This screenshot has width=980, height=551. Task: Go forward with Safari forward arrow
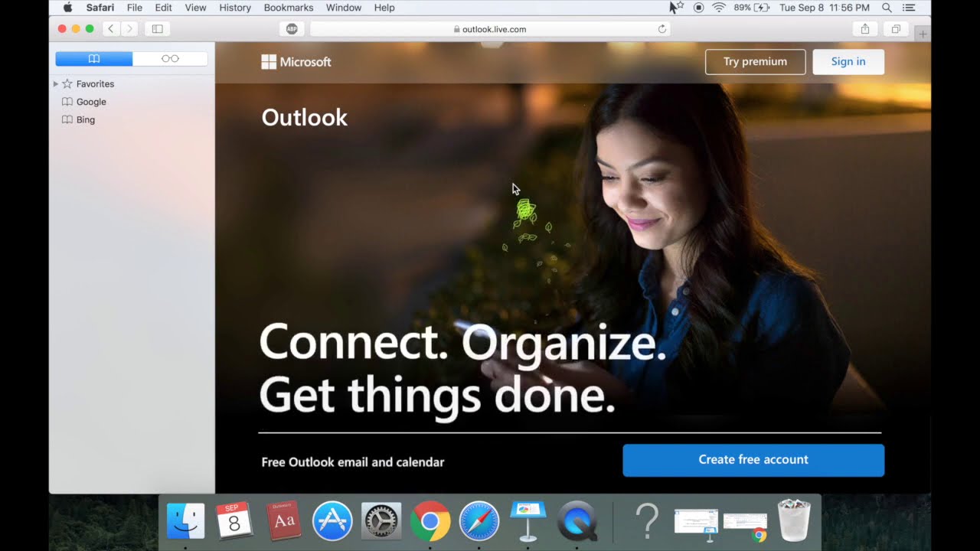pyautogui.click(x=129, y=29)
